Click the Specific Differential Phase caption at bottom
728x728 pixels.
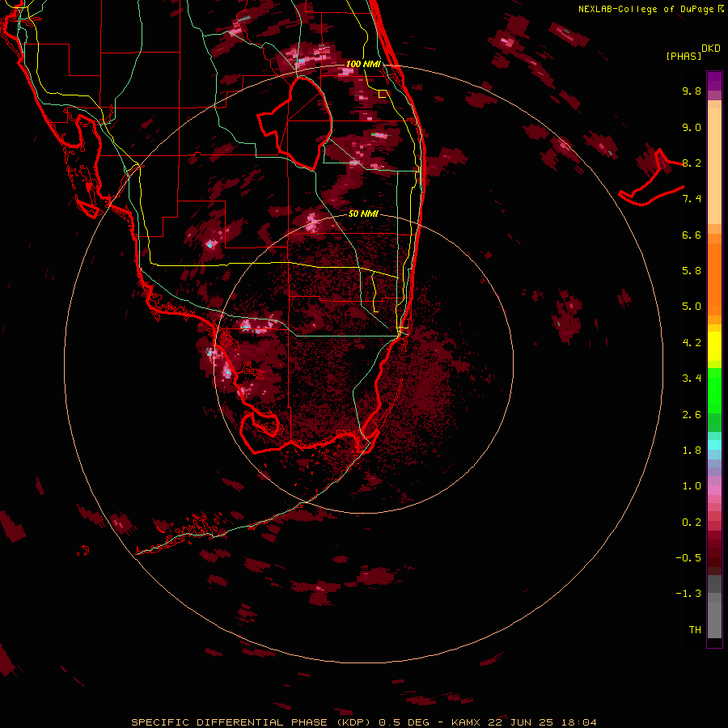click(x=363, y=722)
